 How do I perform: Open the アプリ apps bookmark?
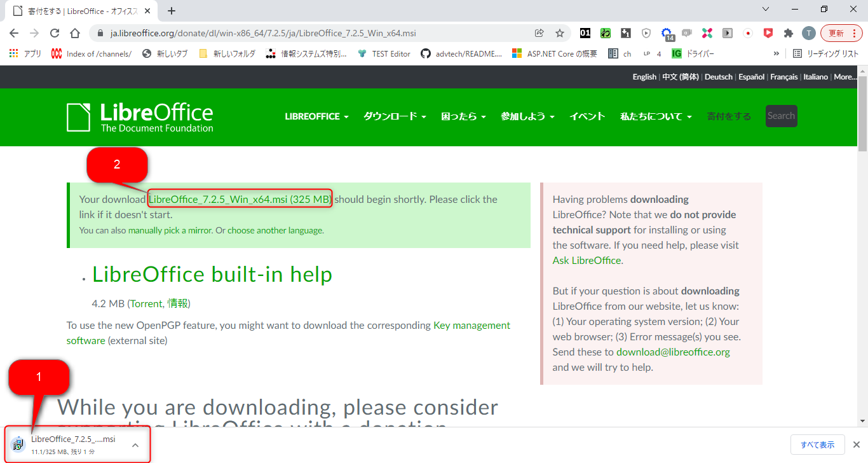[x=26, y=54]
